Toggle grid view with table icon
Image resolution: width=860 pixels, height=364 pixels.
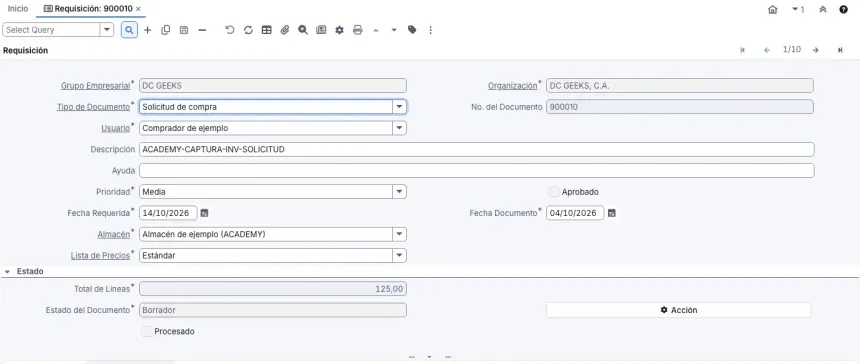[x=267, y=30]
